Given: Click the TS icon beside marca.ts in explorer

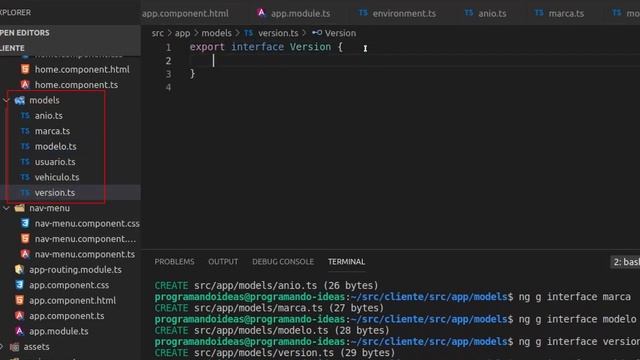Looking at the screenshot, I should [25, 131].
